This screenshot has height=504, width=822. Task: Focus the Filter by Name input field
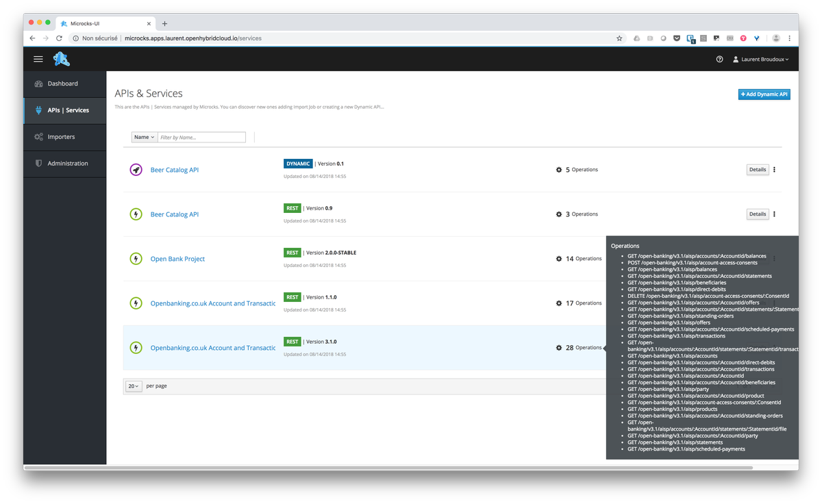coord(201,138)
